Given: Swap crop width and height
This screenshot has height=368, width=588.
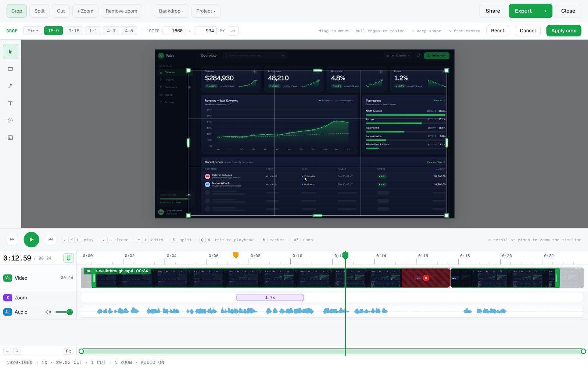Looking at the screenshot, I should (x=233, y=31).
